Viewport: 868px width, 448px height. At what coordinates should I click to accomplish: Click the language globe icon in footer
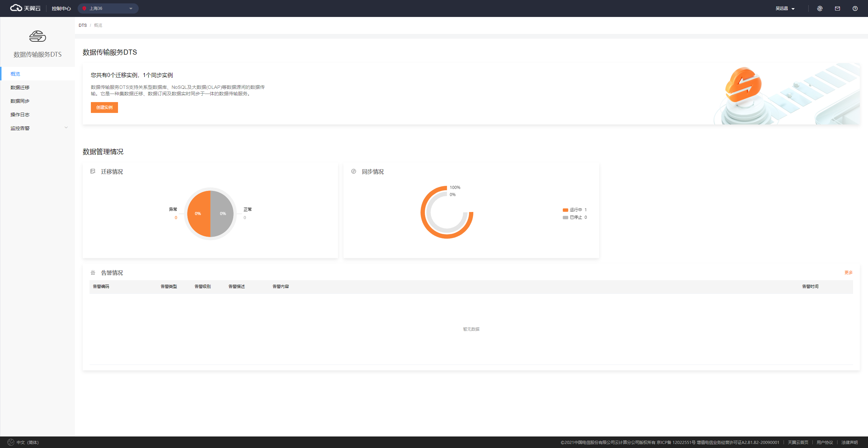pos(11,442)
